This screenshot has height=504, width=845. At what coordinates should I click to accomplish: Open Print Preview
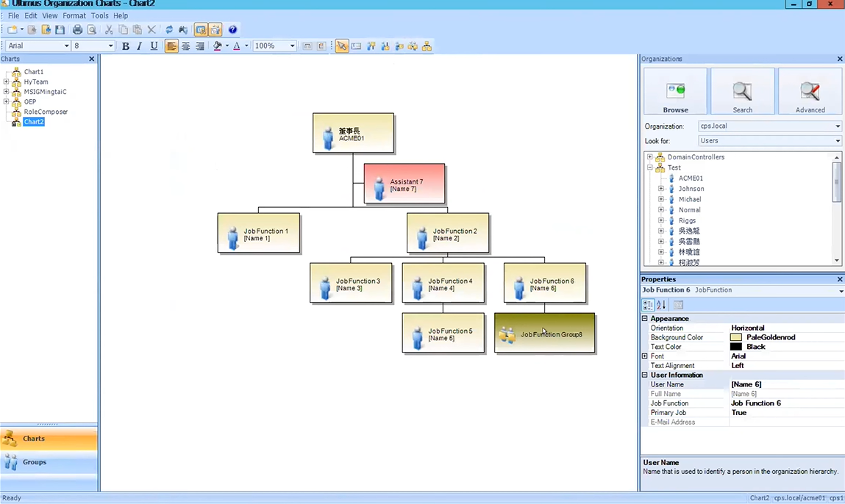[91, 29]
